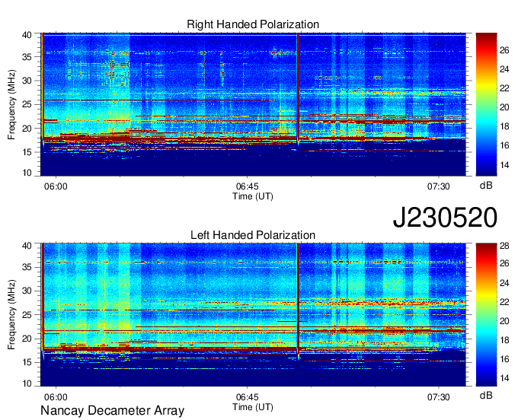Screen dimensions: 518x420
Task: Click 'Time (UT)' axis label under bottom plot
Action: tap(253, 407)
